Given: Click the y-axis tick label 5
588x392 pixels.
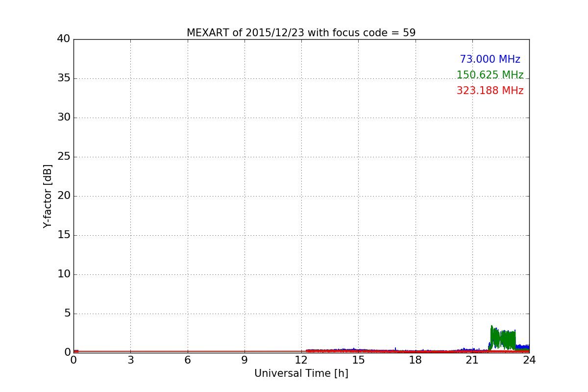Looking at the screenshot, I should click(67, 313).
